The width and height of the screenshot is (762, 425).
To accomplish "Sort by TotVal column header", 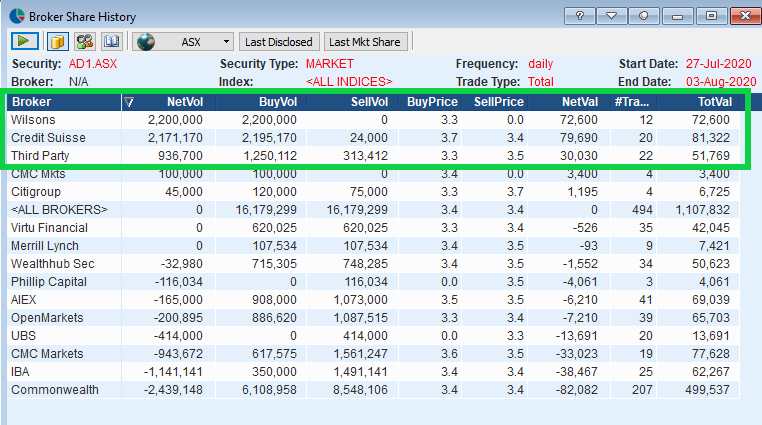I will pos(698,102).
